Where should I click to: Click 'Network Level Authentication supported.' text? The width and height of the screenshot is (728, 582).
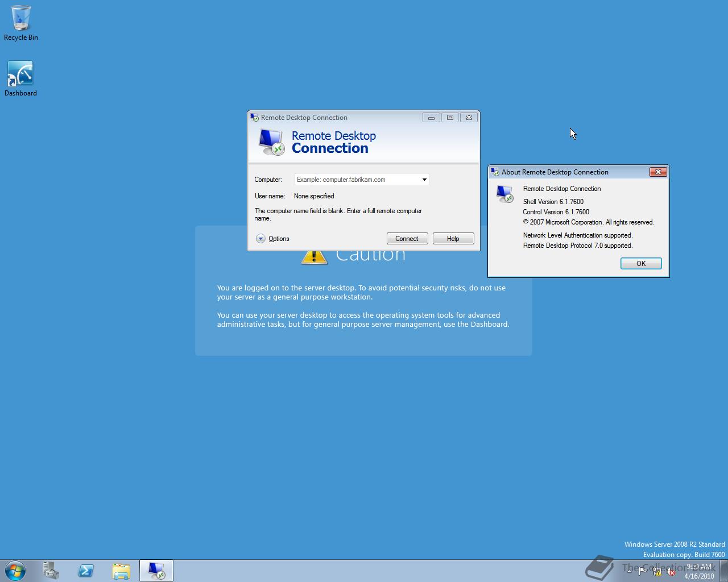tap(578, 235)
